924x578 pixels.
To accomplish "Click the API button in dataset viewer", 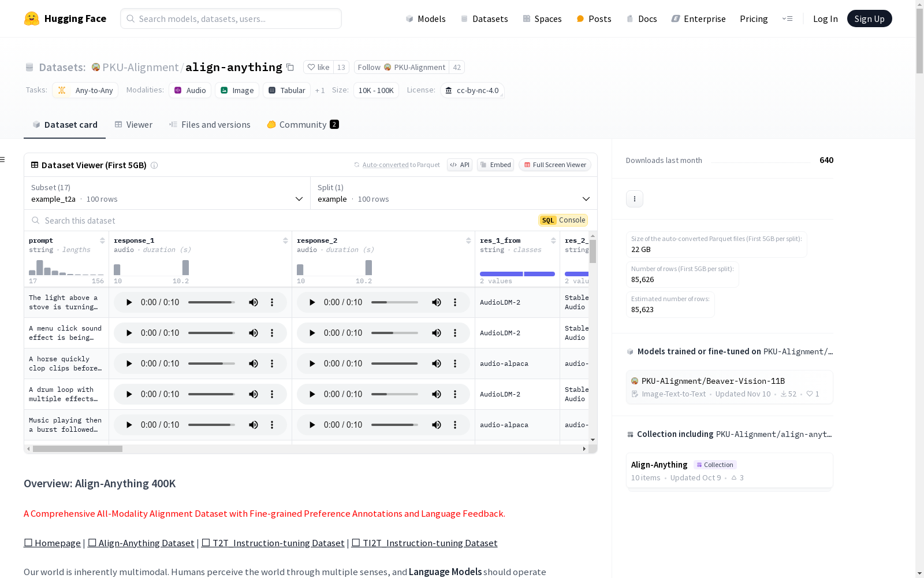I will [460, 165].
